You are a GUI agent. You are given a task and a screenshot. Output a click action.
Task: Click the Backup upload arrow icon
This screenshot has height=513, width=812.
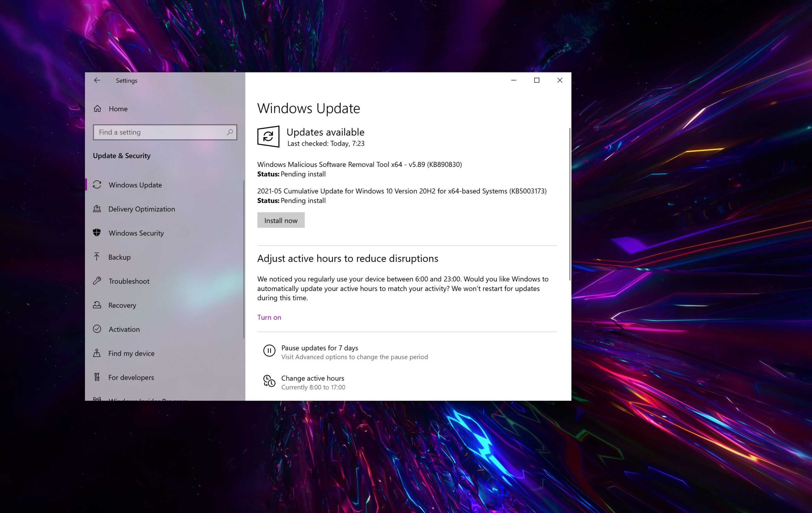(x=97, y=257)
